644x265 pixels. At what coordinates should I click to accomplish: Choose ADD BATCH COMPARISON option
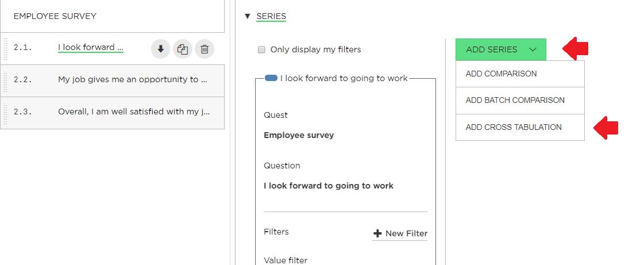[x=520, y=100]
